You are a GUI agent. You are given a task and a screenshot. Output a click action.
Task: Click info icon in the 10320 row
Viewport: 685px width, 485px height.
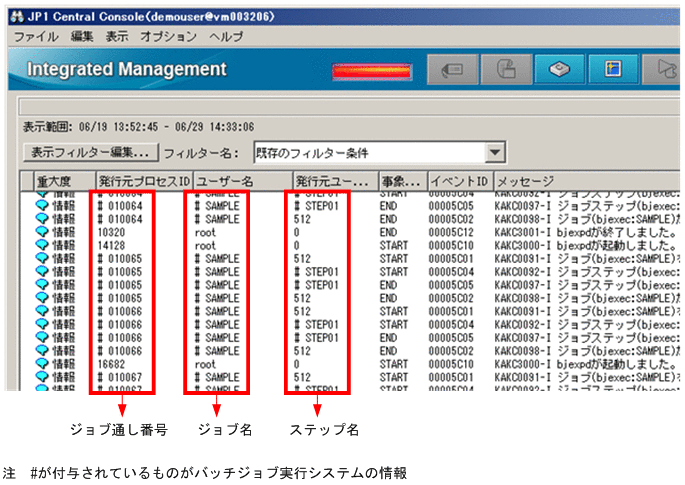[42, 232]
